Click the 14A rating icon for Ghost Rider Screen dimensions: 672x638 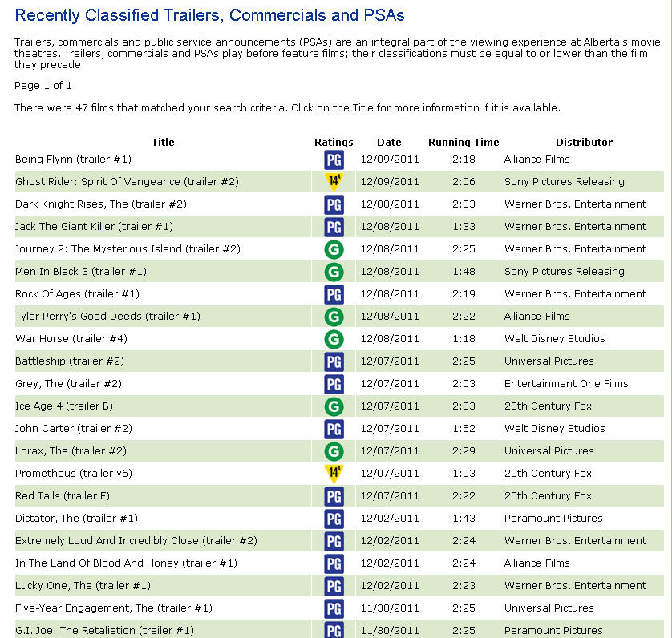tap(334, 182)
